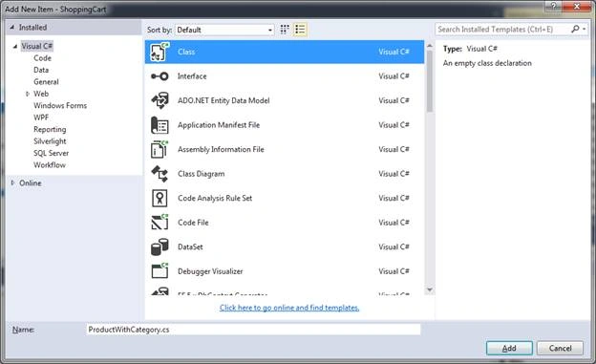
Task: Click the template list scroll-up arrow
Action: [430, 46]
